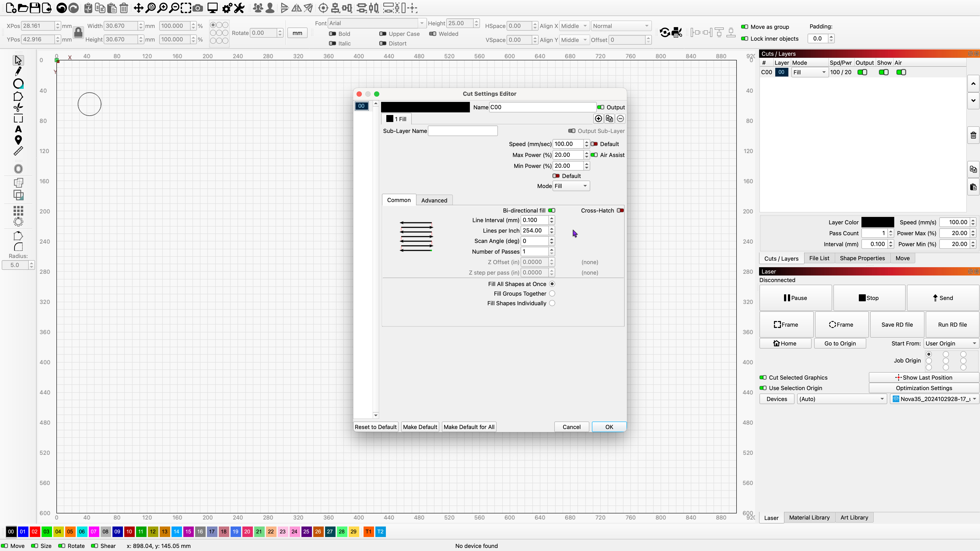Toggle the aspect ratio lock icon
This screenshot has height=551, width=980.
click(78, 32)
